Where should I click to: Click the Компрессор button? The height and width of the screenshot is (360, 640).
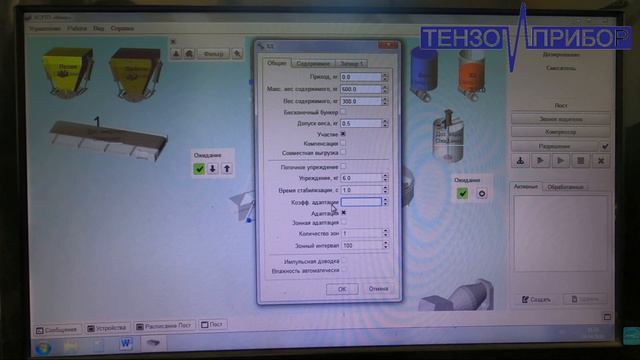pos(560,132)
